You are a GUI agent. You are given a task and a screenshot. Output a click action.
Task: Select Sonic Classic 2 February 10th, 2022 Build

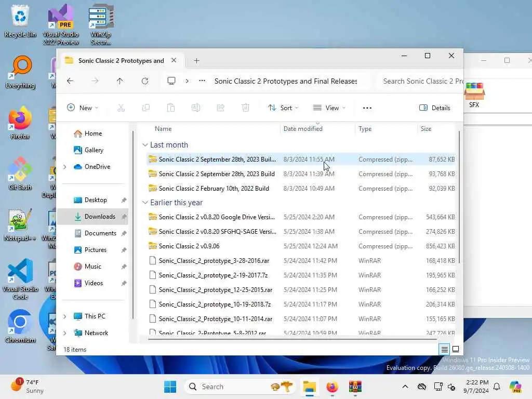click(301, 188)
